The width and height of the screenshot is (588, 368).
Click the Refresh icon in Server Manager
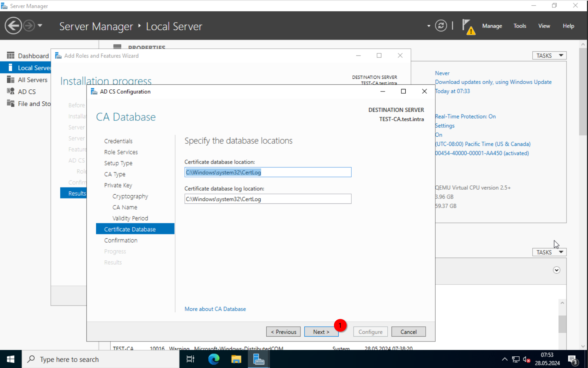tap(441, 26)
